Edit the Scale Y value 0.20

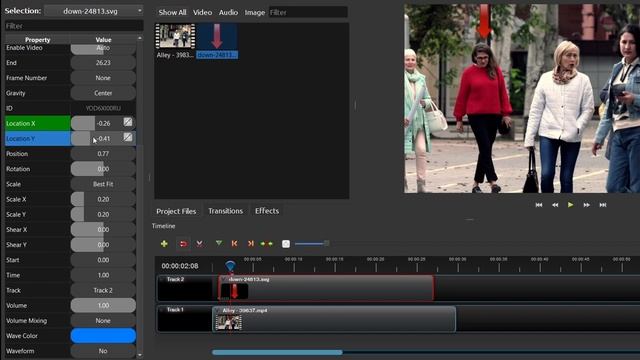pos(103,214)
